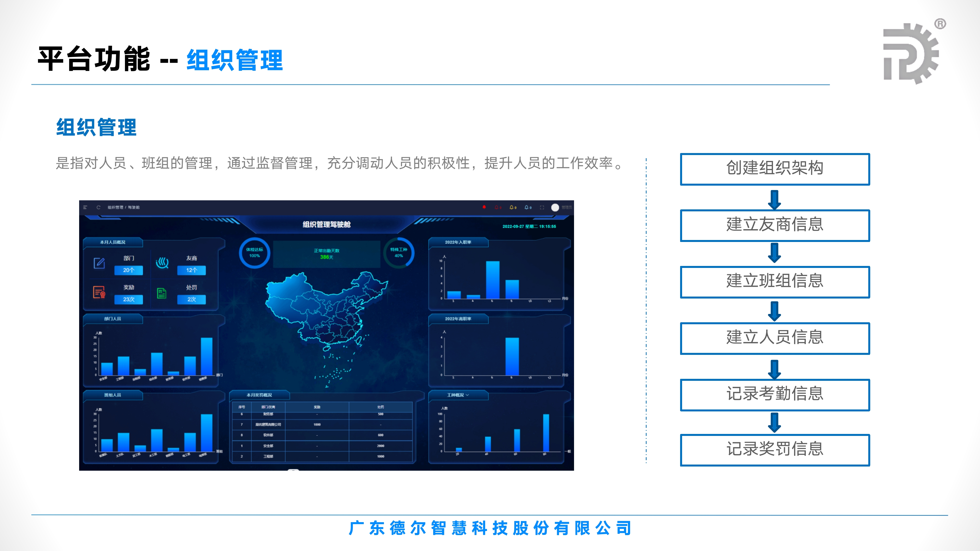Click the 工程部 table row cell
This screenshot has height=551, width=980.
pyautogui.click(x=268, y=456)
